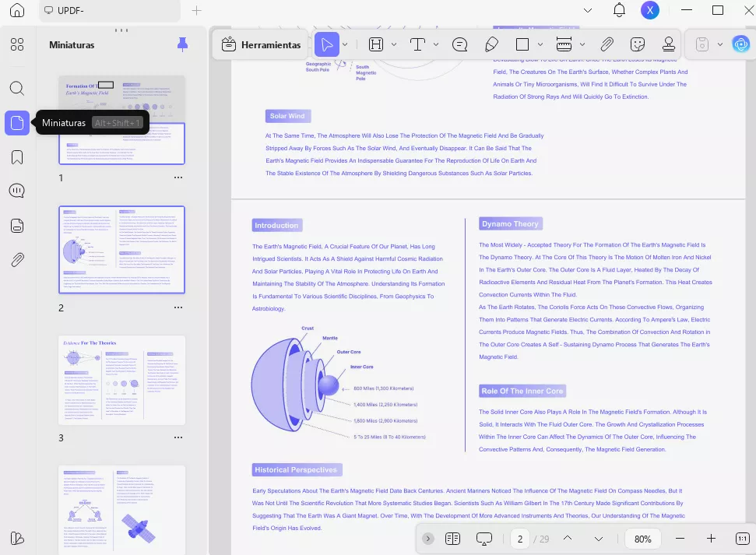Switch to the UPDF- document tab

110,10
